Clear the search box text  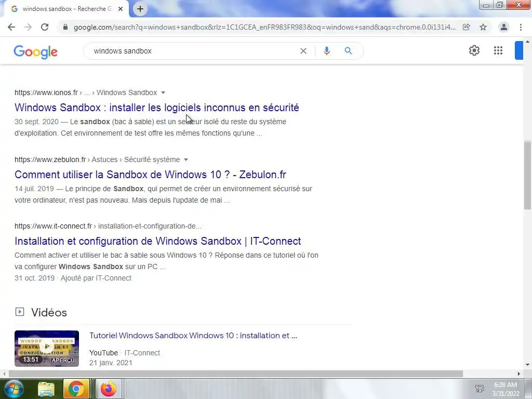coord(303,51)
